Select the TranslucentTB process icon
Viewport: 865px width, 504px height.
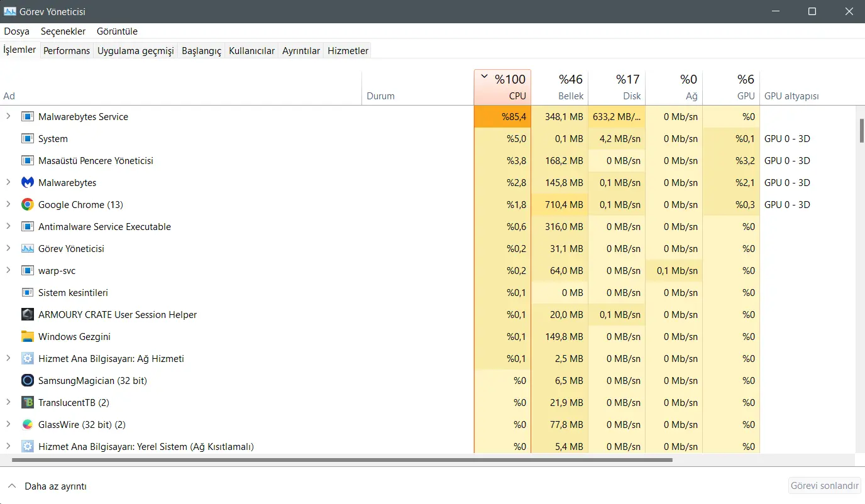[x=28, y=403]
